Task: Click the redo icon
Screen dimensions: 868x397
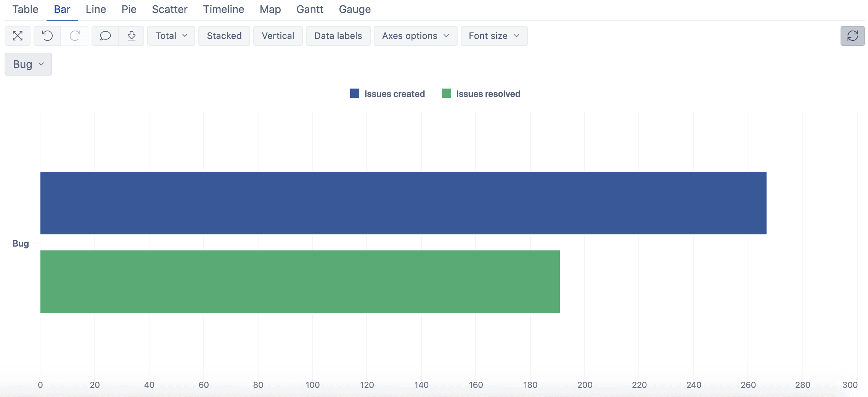Action: point(75,36)
